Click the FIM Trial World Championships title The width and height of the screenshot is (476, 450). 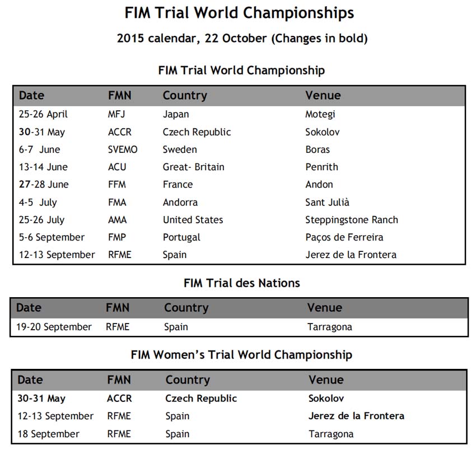pos(239,13)
